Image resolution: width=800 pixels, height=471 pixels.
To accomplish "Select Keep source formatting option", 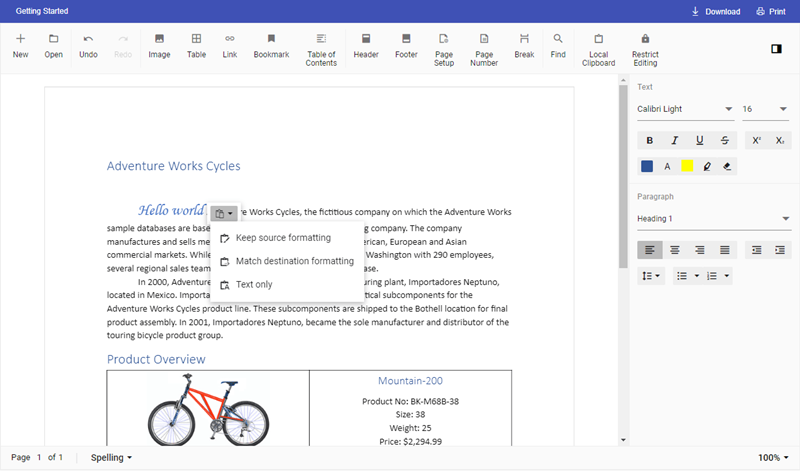I will click(x=282, y=238).
